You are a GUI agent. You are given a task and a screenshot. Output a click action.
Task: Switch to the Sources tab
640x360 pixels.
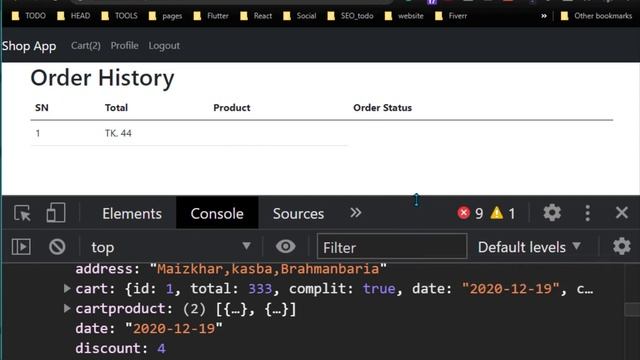298,213
